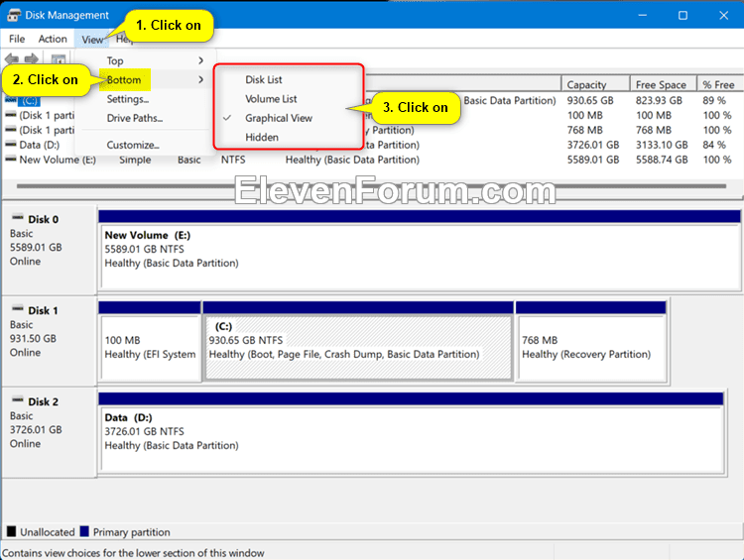Click Simple layout cell of New Volume
This screenshot has width=744, height=560.
coord(135,160)
